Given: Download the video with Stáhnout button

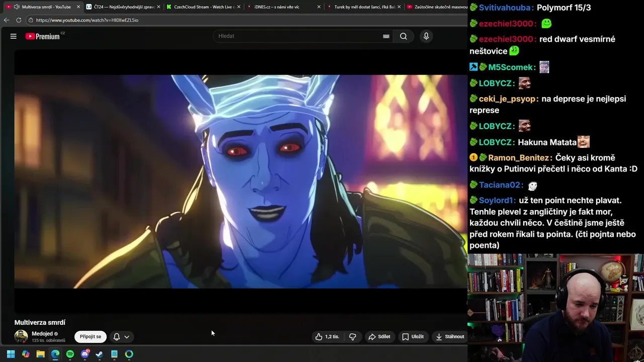Looking at the screenshot, I should coord(450,337).
